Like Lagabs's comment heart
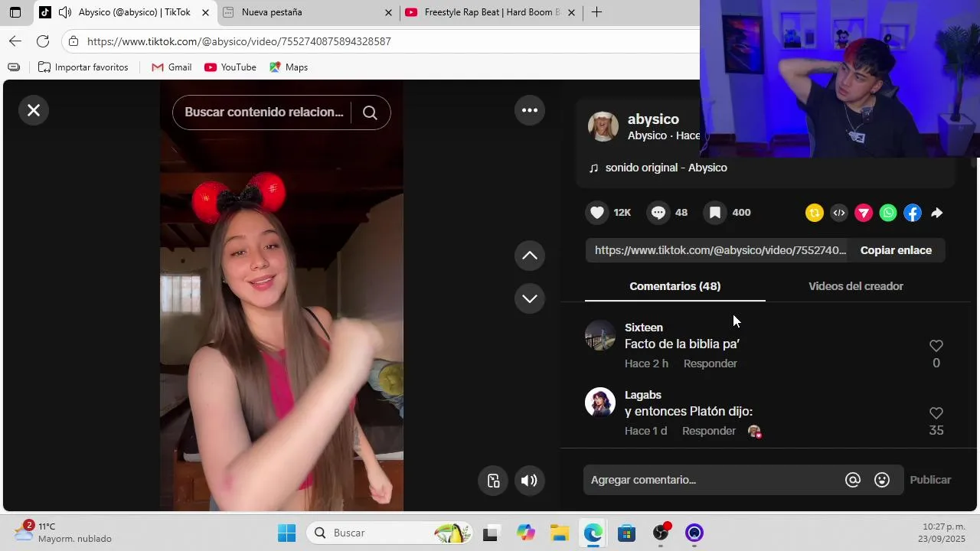The image size is (980, 551). pyautogui.click(x=936, y=413)
